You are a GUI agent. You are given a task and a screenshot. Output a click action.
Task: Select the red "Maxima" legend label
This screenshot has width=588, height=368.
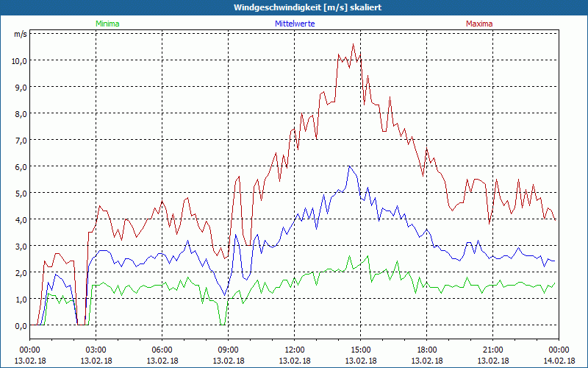[479, 24]
